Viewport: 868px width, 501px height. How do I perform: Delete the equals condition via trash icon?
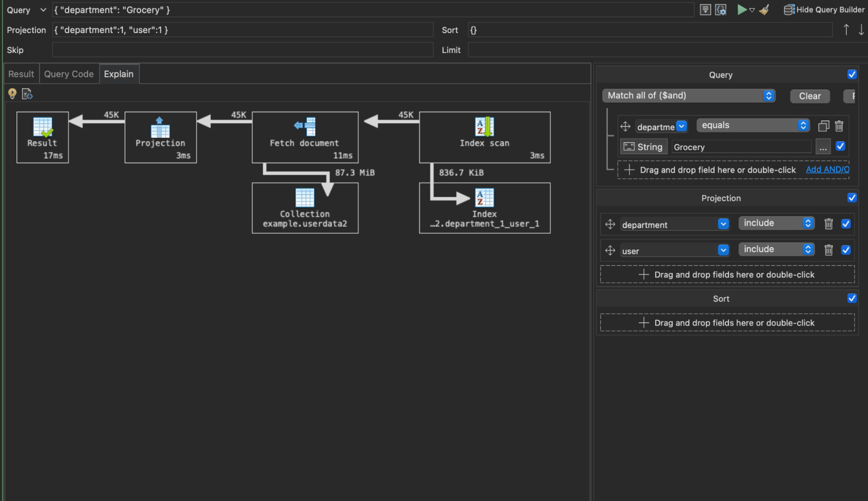[839, 126]
